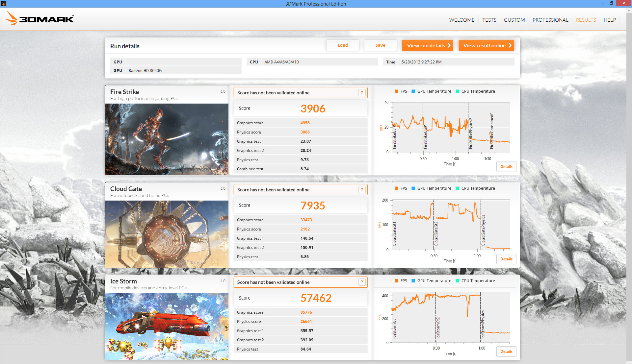
Task: Click the Radeon HD 8650G GPU field
Action: pos(183,70)
